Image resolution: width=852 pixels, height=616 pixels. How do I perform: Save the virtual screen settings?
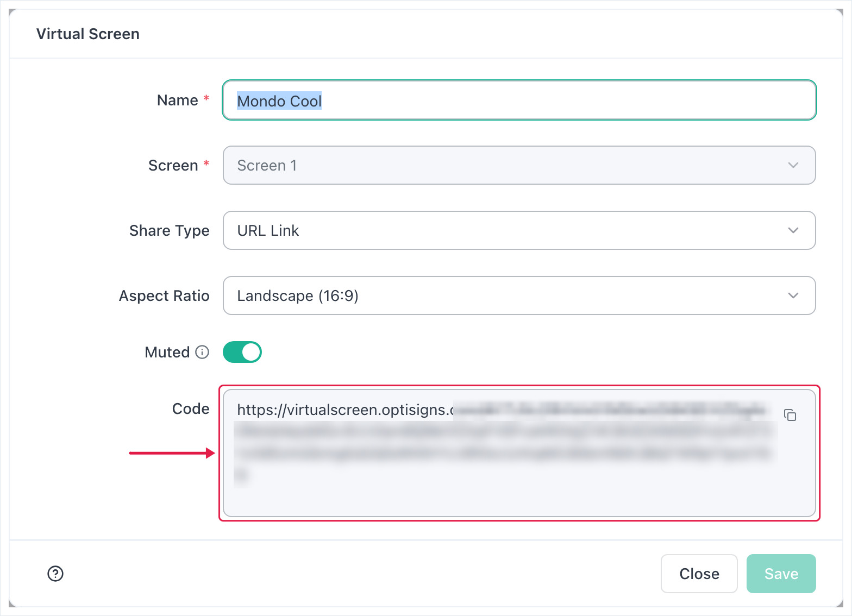click(781, 574)
